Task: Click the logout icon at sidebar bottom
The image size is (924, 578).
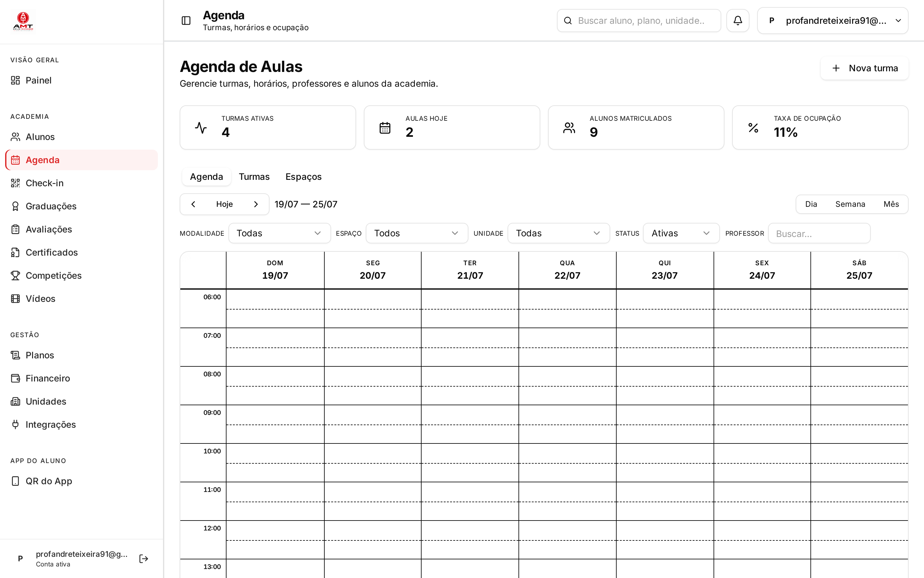Action: pyautogui.click(x=143, y=558)
